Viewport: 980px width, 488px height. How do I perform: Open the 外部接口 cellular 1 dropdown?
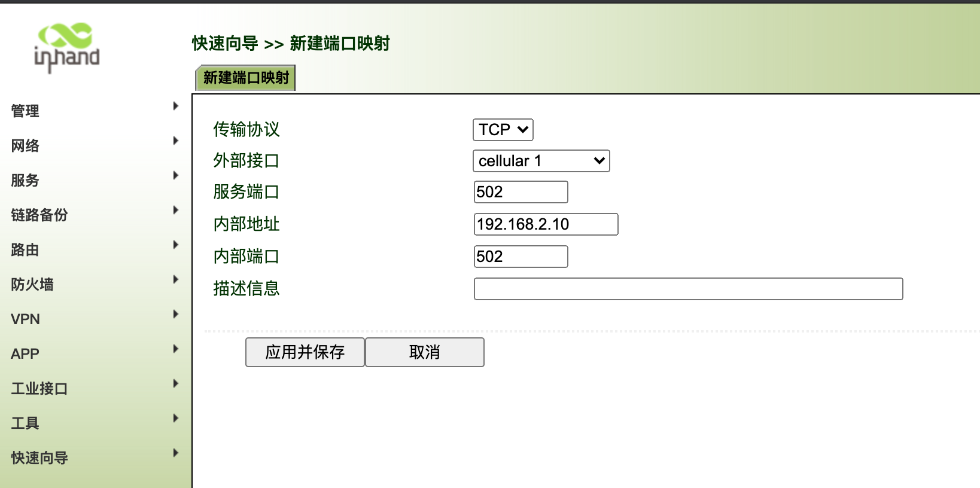coord(541,161)
